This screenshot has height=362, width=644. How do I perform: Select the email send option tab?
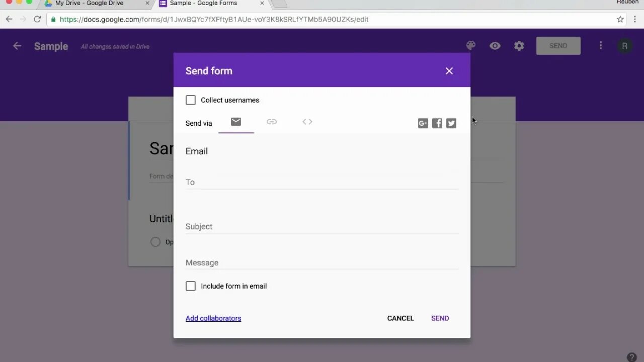pyautogui.click(x=236, y=122)
